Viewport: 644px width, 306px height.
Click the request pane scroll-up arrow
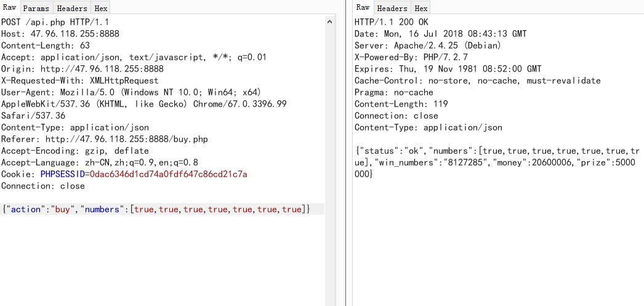329,22
